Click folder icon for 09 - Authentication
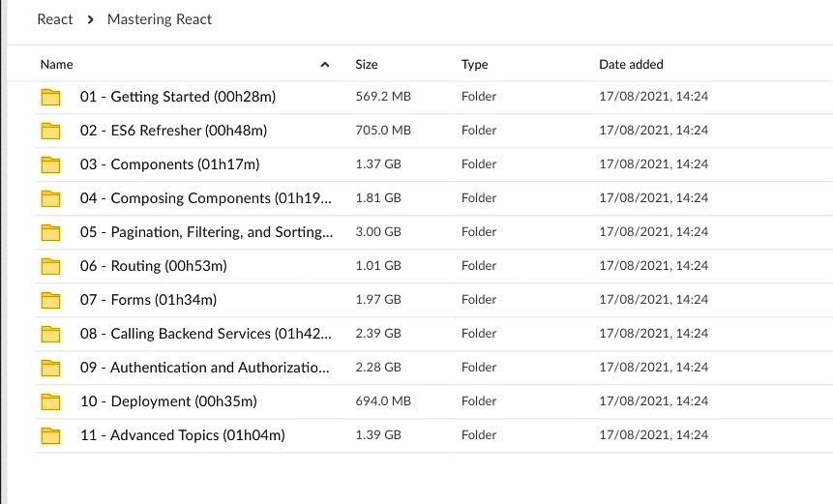 pyautogui.click(x=50, y=368)
